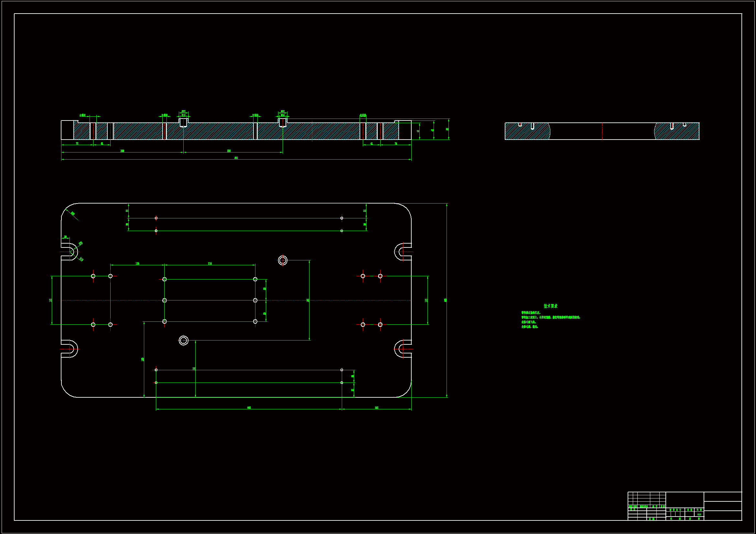Click the 4-M10 label on section view
This screenshot has height=534, width=756.
[82, 115]
